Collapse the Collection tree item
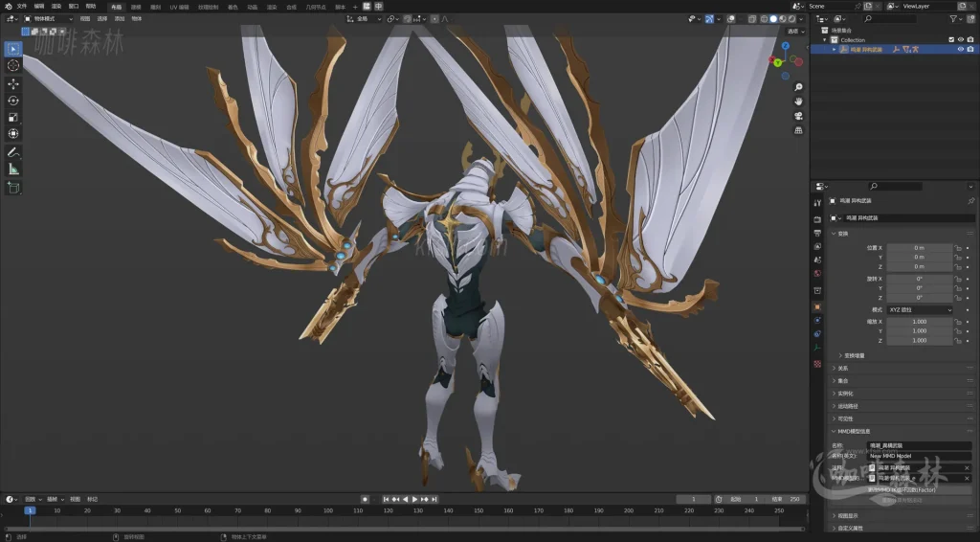The image size is (980, 542). point(825,39)
